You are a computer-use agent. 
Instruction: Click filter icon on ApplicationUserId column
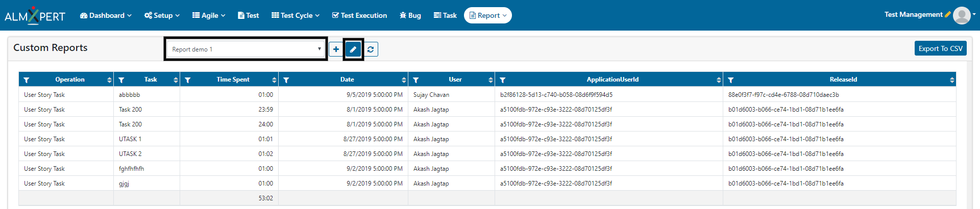point(503,80)
